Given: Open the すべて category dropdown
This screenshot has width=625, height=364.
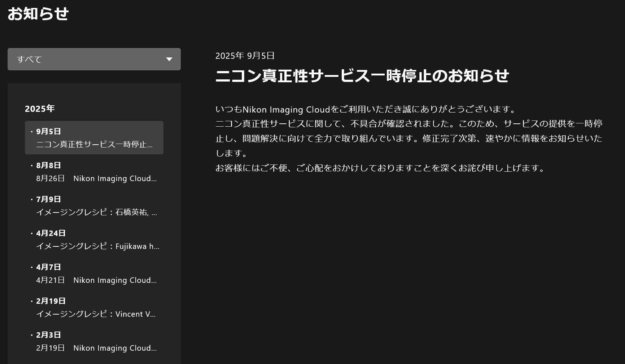Looking at the screenshot, I should pyautogui.click(x=94, y=59).
